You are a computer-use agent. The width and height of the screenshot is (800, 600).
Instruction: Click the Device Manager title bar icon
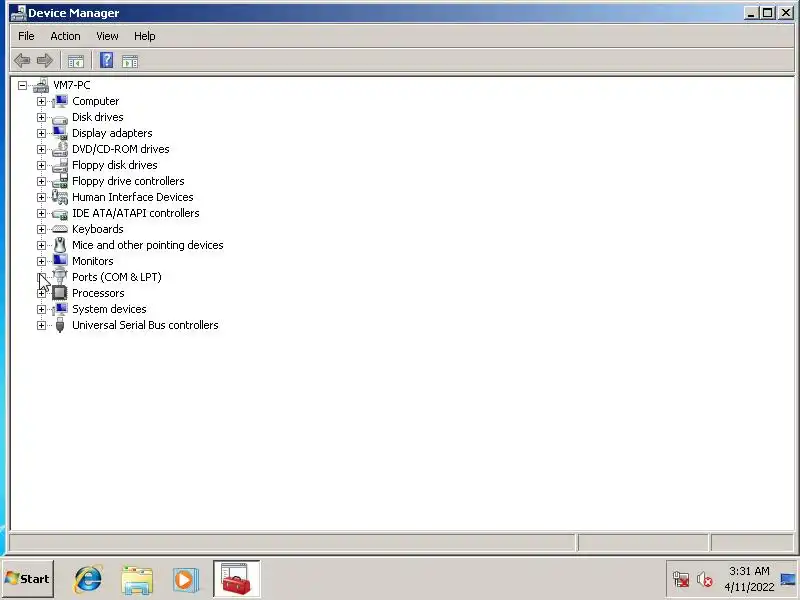19,13
